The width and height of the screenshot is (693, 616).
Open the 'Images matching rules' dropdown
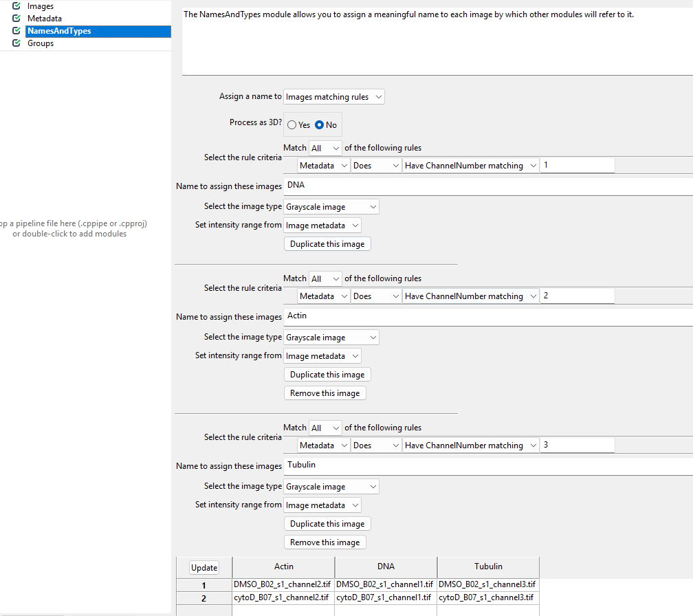click(x=333, y=96)
